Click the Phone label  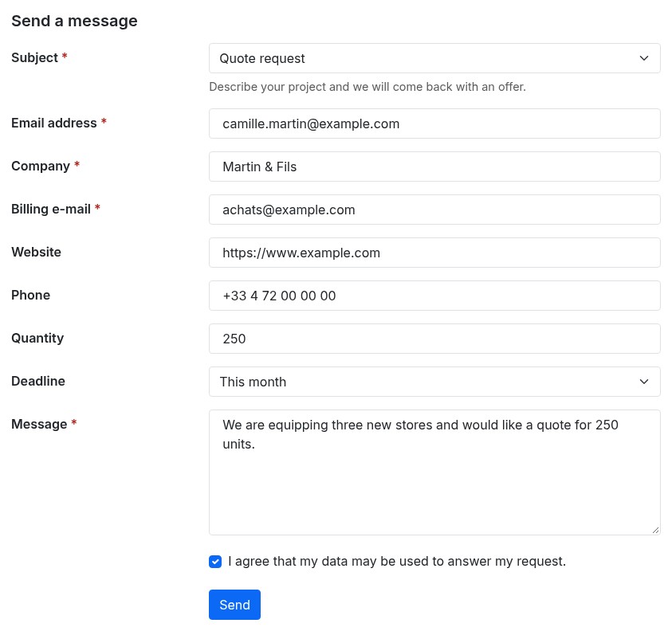(31, 295)
